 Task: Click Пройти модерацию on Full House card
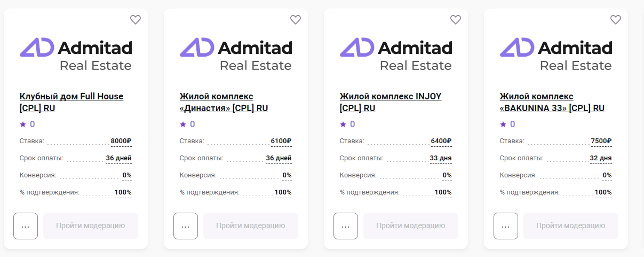[x=91, y=226]
